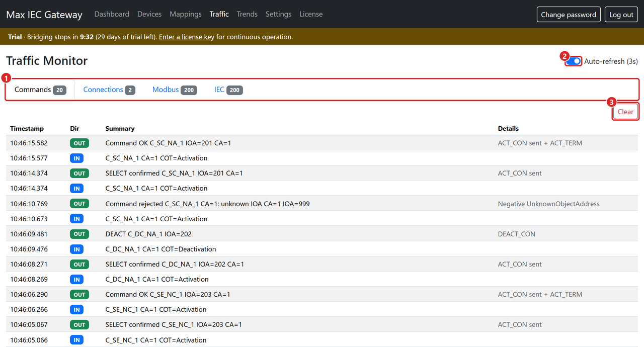This screenshot has width=644, height=347.
Task: Open Settings from the navbar
Action: [x=278, y=14]
